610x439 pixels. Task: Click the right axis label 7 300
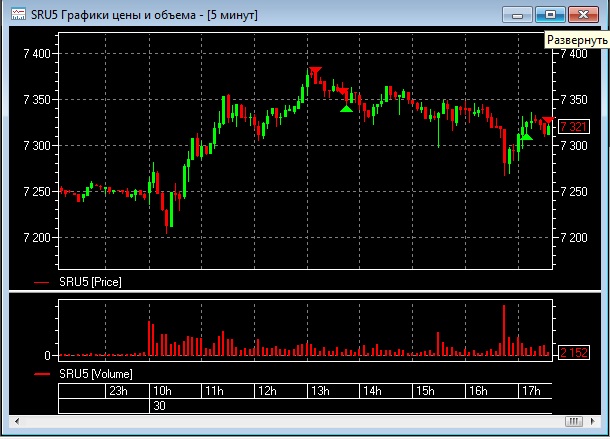point(574,146)
